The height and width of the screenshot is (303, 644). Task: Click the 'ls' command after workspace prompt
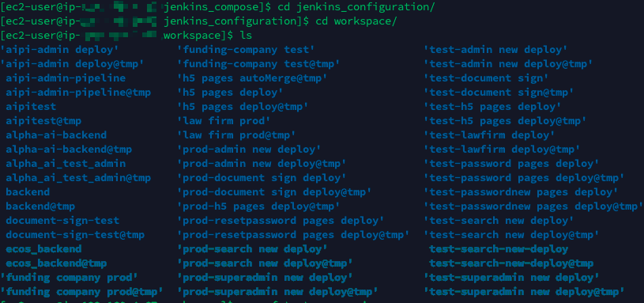(x=246, y=36)
